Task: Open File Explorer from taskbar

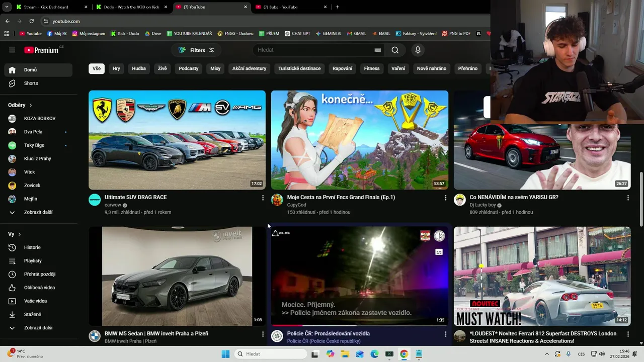Action: coord(345,354)
